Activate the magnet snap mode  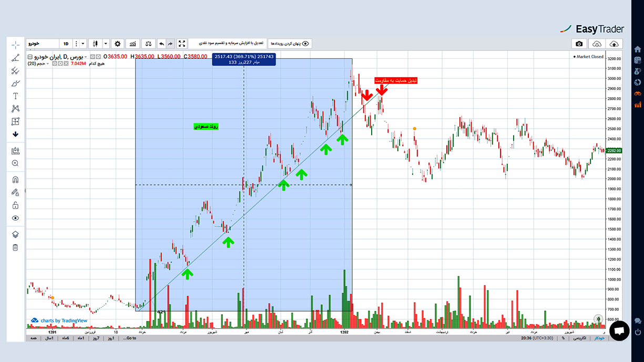pos(15,179)
